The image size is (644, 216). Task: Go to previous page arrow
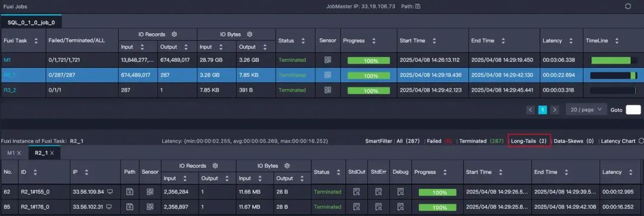point(531,109)
